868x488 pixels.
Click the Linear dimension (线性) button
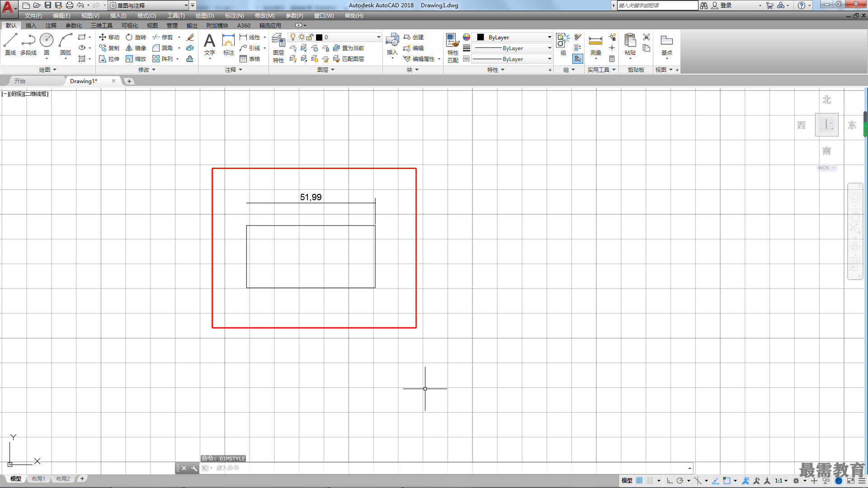[x=250, y=37]
